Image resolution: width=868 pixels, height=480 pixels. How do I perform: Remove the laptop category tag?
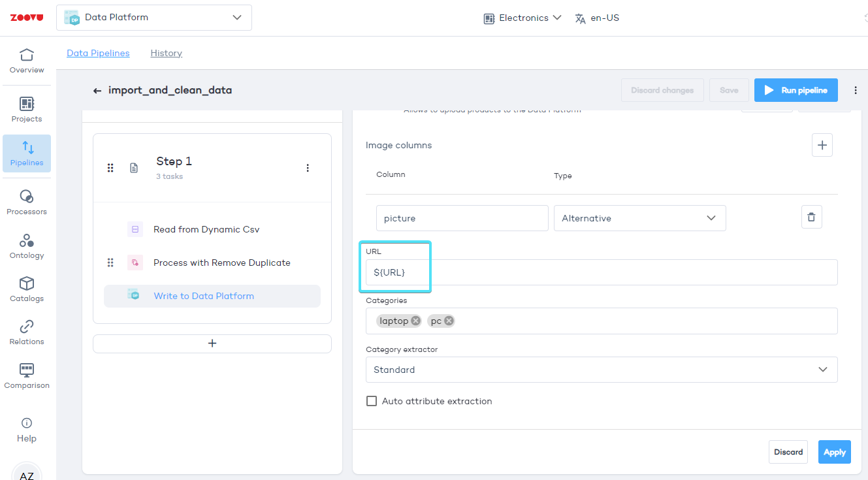416,321
